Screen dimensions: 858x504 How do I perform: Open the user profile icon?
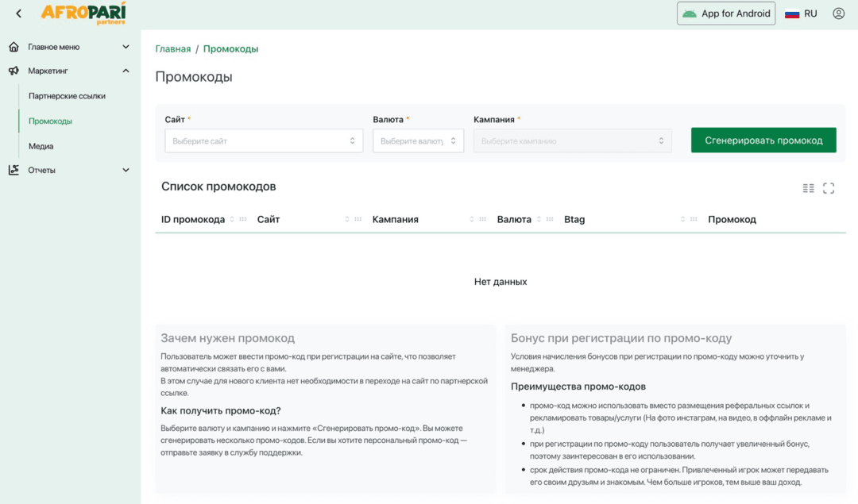click(838, 13)
